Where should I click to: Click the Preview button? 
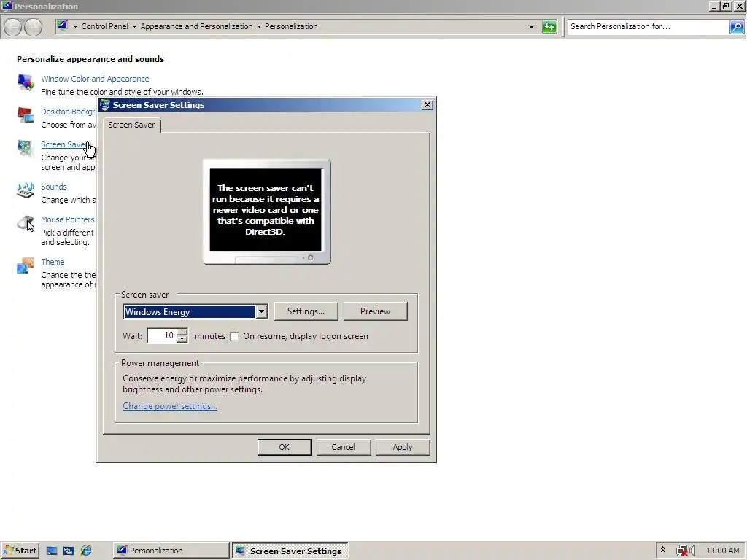coord(376,311)
